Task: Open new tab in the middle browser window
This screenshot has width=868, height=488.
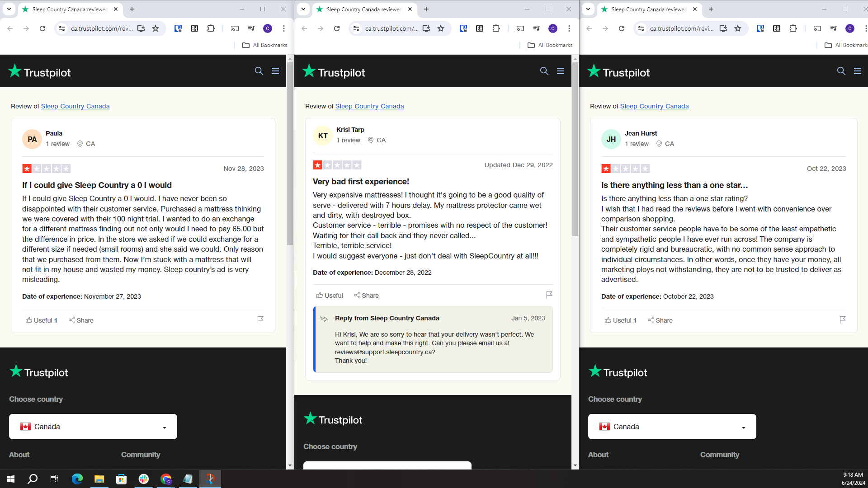Action: tap(426, 9)
